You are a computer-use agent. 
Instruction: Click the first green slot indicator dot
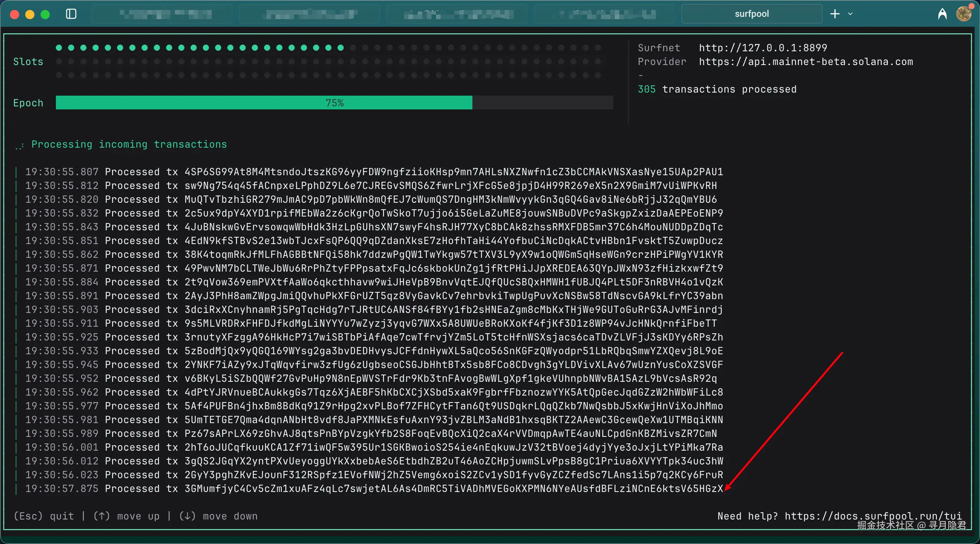point(59,48)
